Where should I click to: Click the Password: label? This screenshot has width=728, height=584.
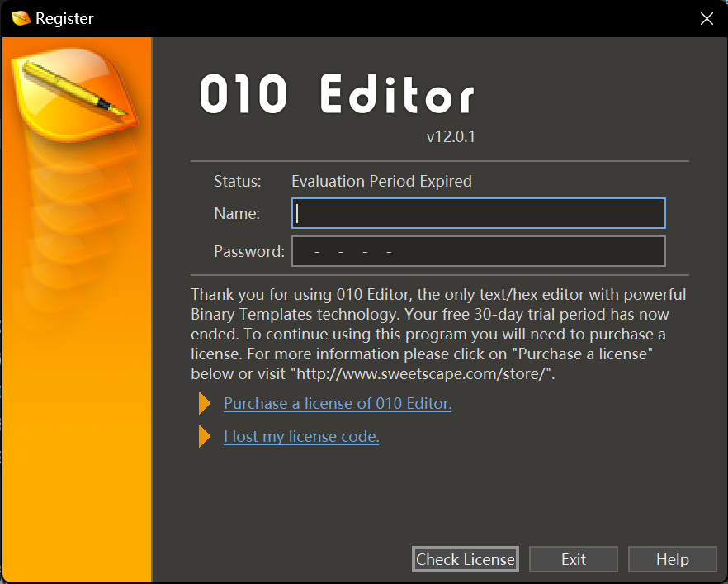tap(249, 251)
